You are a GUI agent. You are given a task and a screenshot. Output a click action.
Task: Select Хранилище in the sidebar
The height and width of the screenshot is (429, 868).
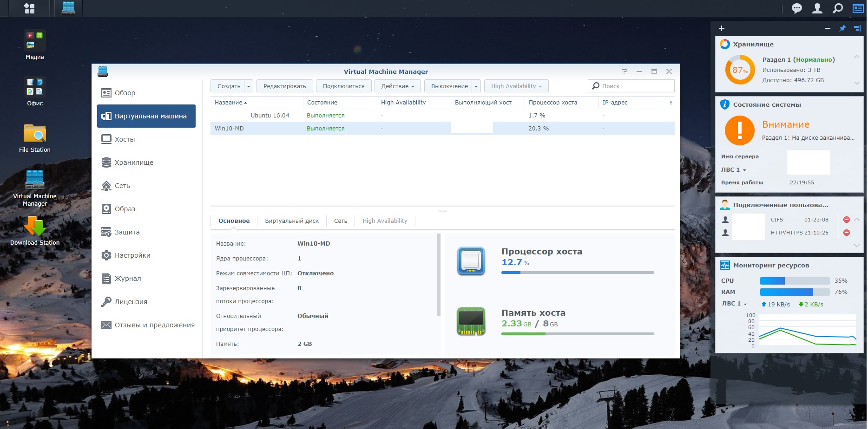click(134, 162)
